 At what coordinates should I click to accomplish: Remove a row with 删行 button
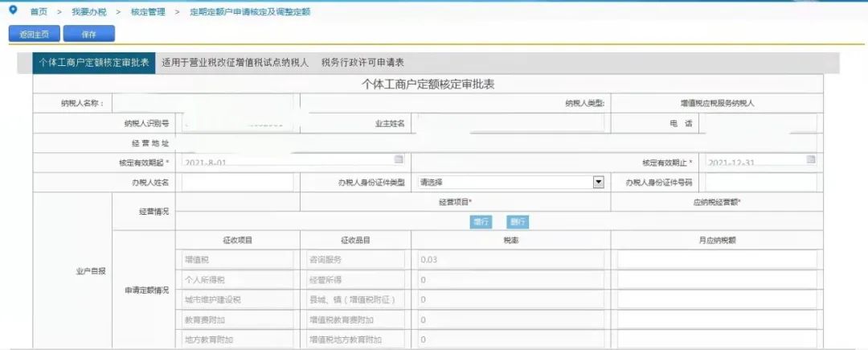click(x=518, y=222)
